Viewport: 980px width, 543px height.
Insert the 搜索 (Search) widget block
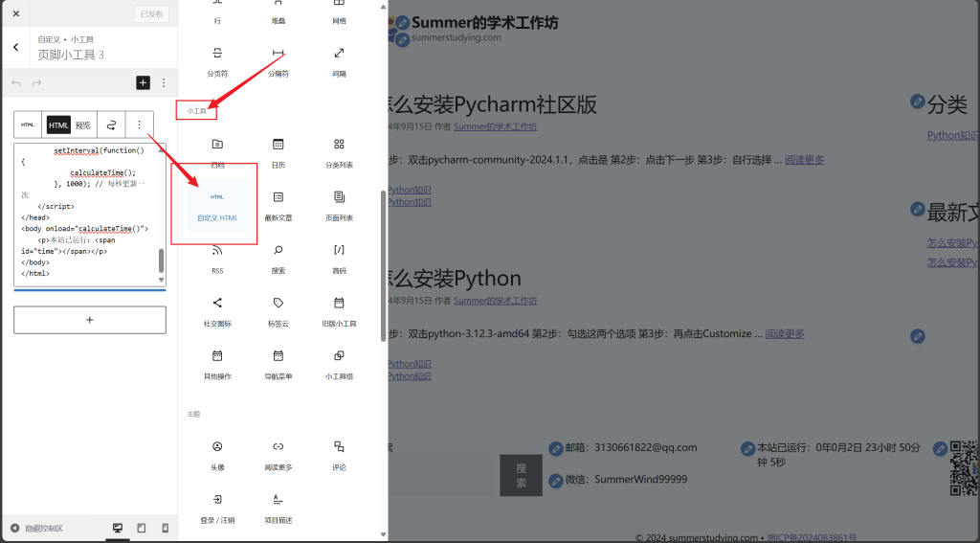click(278, 259)
